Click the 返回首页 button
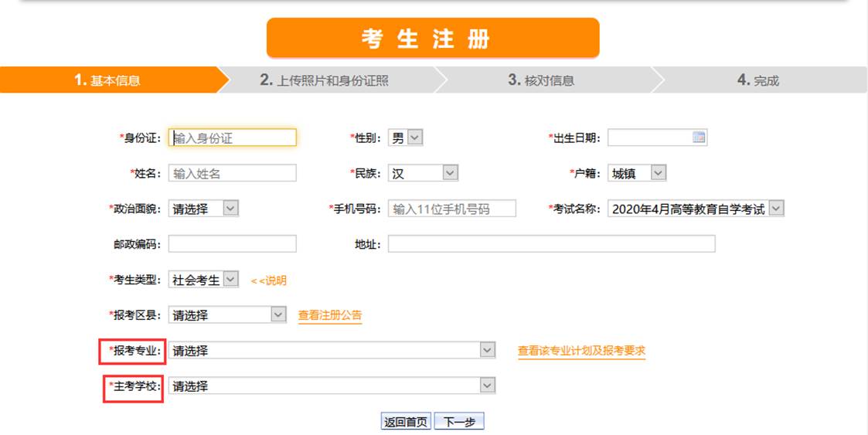Viewport: 868px width, 435px height. pyautogui.click(x=406, y=422)
